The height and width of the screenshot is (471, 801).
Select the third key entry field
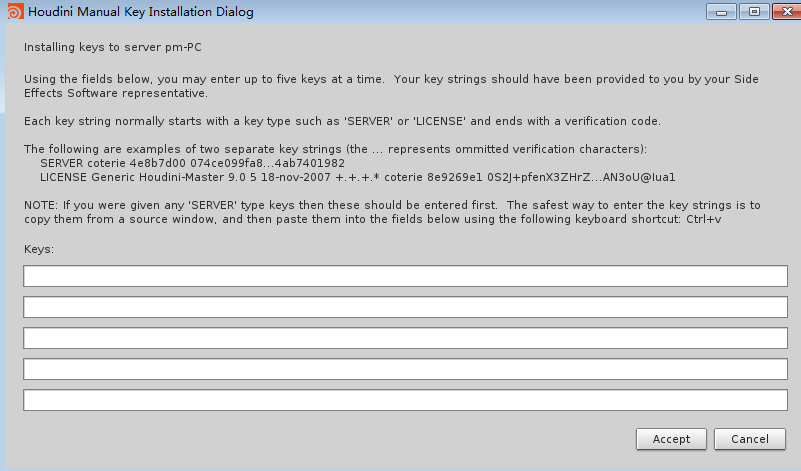tap(405, 338)
